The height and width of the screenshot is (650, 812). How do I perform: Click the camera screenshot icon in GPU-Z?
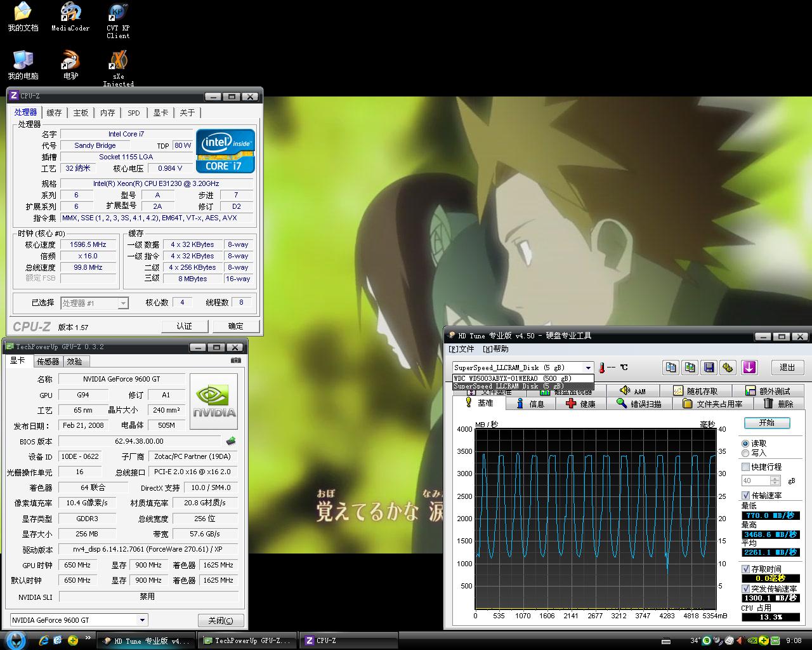tap(236, 360)
